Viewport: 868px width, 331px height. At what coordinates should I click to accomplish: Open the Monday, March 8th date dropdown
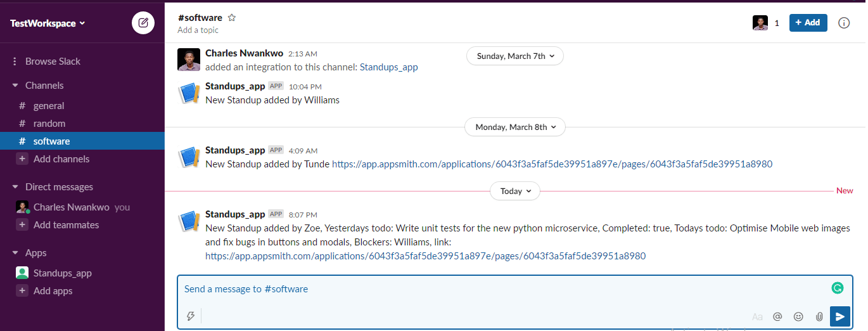click(514, 127)
